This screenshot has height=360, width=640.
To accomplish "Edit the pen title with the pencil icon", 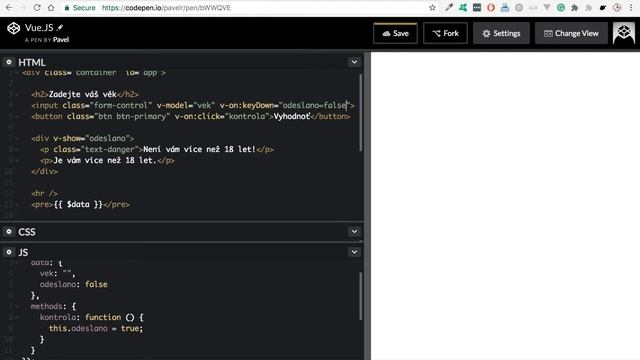I will tap(60, 27).
